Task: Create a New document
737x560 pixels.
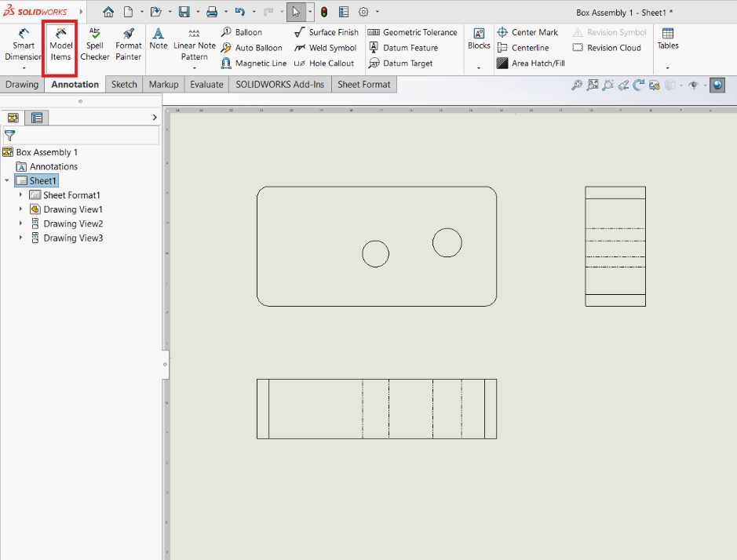Action: click(x=128, y=12)
